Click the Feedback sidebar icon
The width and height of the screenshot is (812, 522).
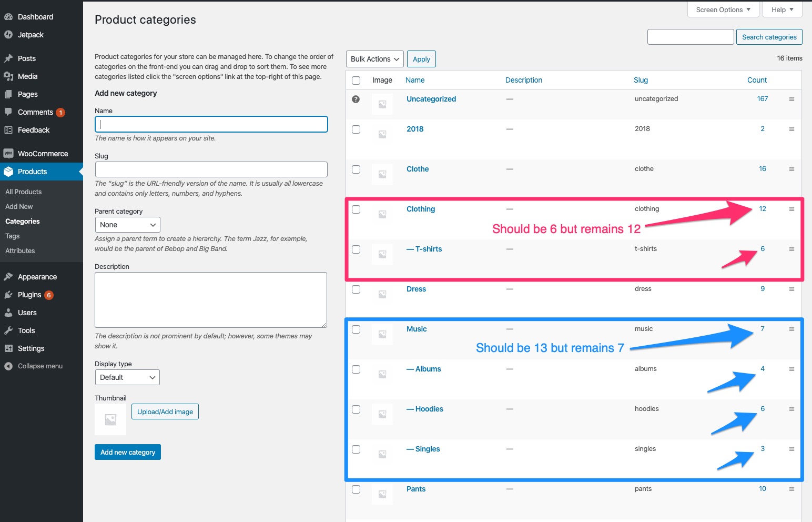pyautogui.click(x=8, y=130)
